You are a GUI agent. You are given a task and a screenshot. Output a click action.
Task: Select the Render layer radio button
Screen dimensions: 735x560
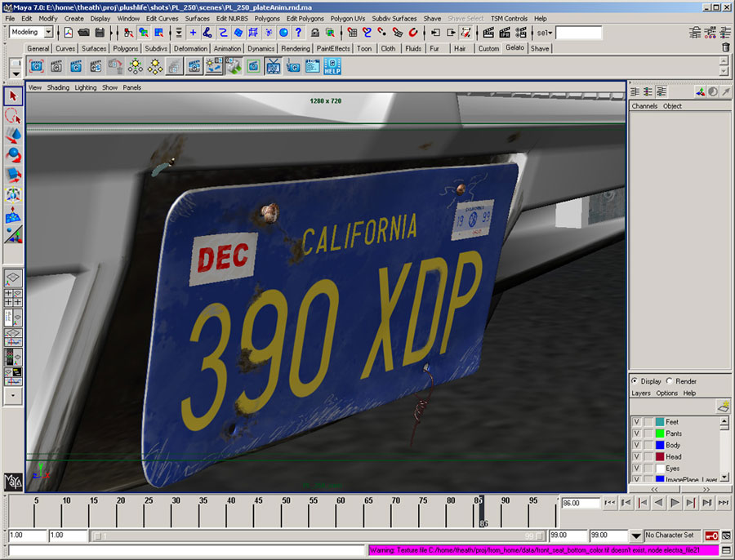[670, 381]
